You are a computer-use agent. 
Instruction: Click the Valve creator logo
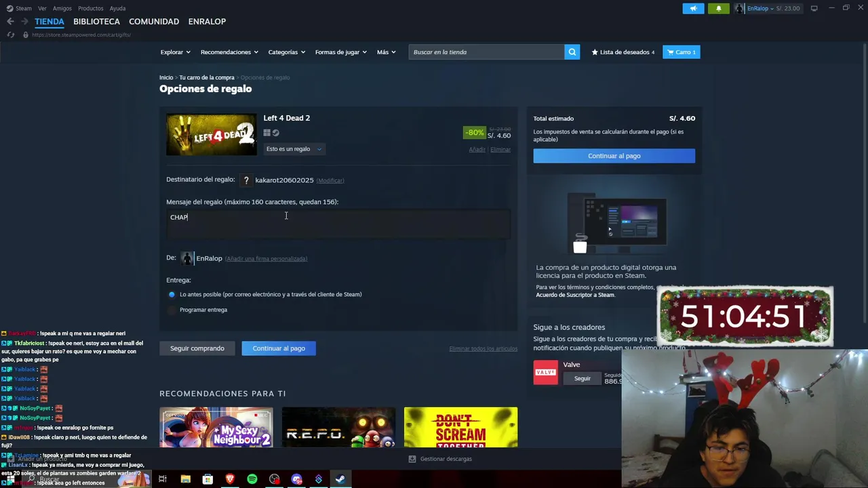pyautogui.click(x=545, y=372)
